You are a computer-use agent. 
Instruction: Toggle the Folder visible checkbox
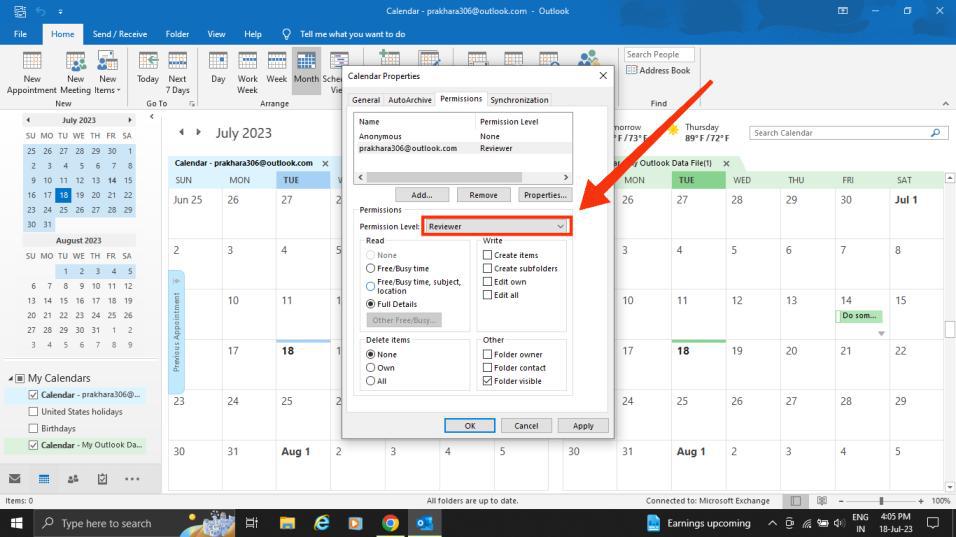coord(487,381)
